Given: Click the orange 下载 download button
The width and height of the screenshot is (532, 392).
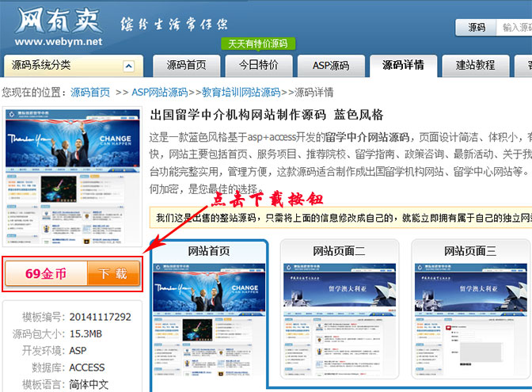Looking at the screenshot, I should (113, 273).
